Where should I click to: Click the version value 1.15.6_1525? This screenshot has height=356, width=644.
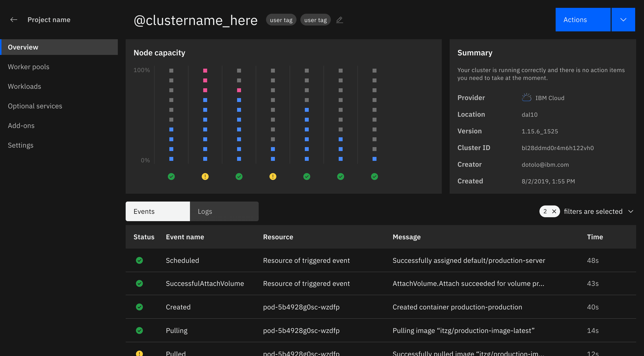[540, 131]
